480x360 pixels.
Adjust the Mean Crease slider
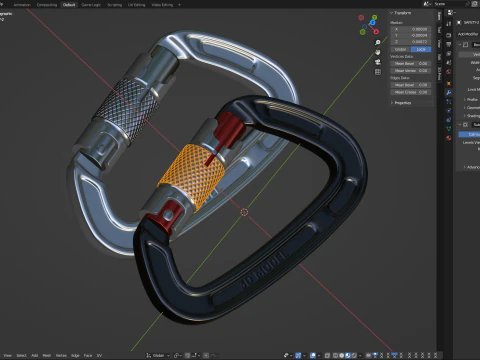(411, 92)
